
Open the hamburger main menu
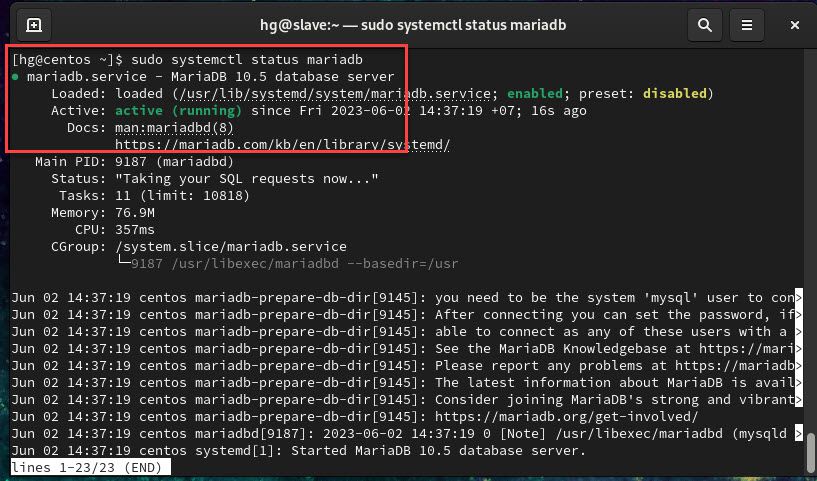click(x=747, y=25)
